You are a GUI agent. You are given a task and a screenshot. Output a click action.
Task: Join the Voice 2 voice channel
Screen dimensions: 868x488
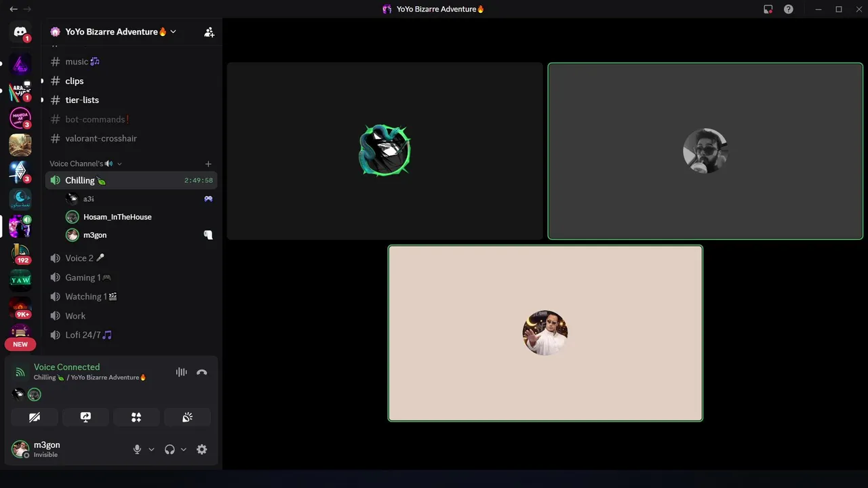(132, 258)
